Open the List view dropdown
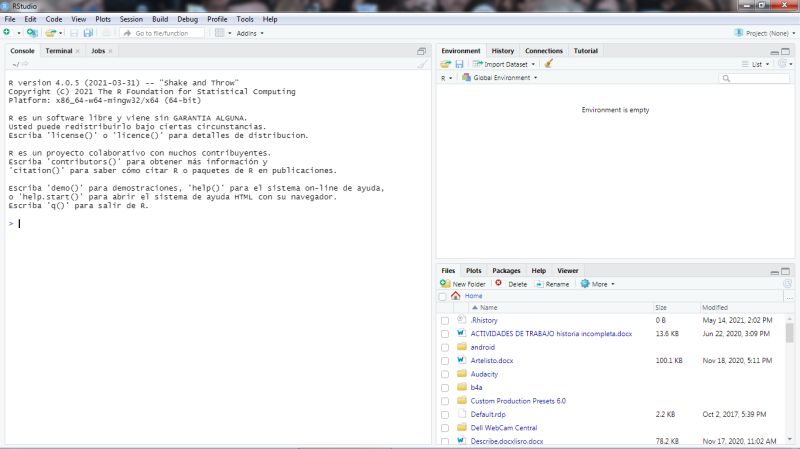800x449 pixels. point(756,64)
